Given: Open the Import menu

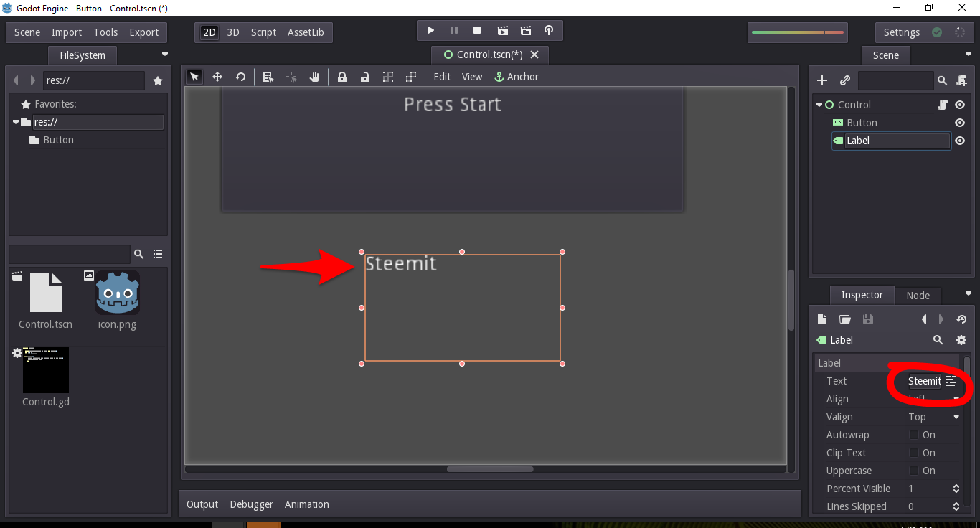Looking at the screenshot, I should point(67,32).
